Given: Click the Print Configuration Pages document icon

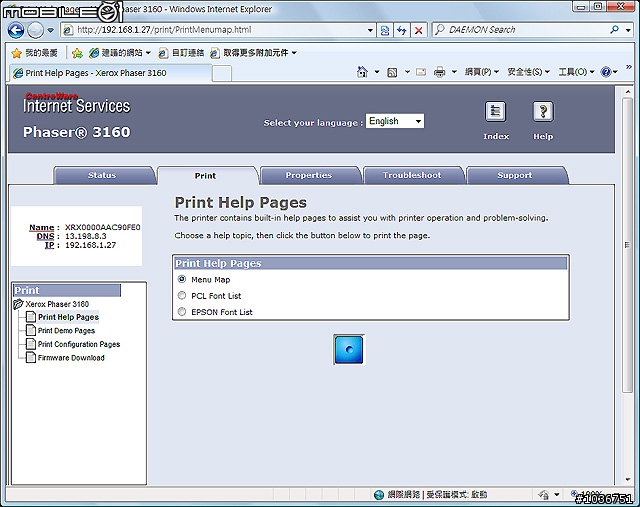Looking at the screenshot, I should (31, 344).
